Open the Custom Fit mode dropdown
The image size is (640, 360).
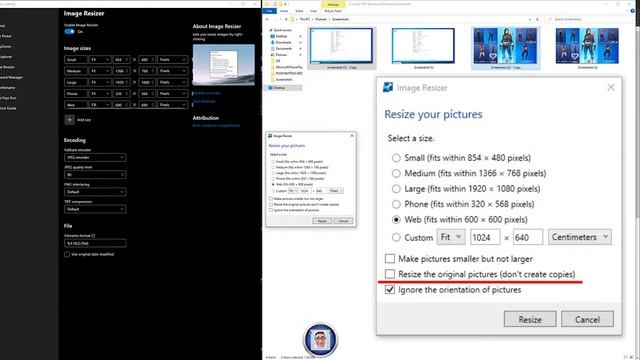451,237
